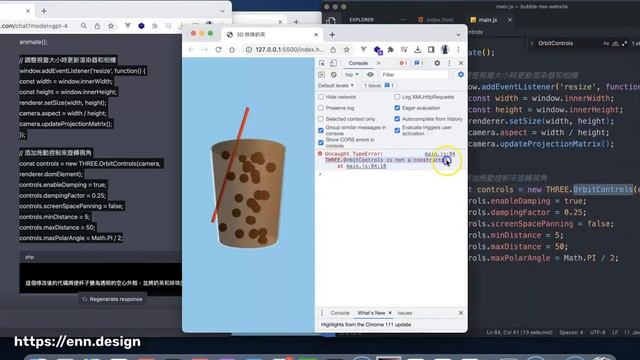This screenshot has height=360, width=640.
Task: Open the top context dropdown
Action: click(x=351, y=75)
